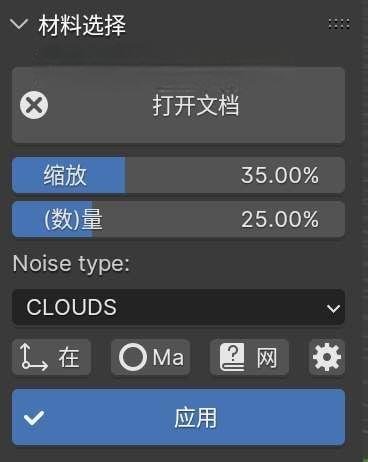Click the (数)量 slider
368x462 pixels.
[178, 219]
